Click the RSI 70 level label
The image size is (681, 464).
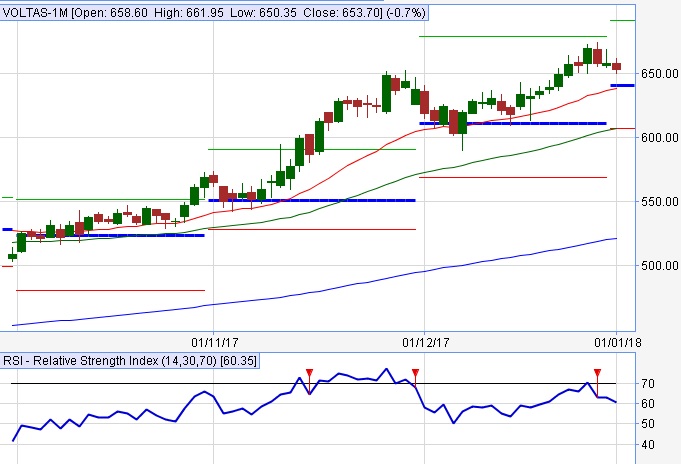click(x=648, y=384)
